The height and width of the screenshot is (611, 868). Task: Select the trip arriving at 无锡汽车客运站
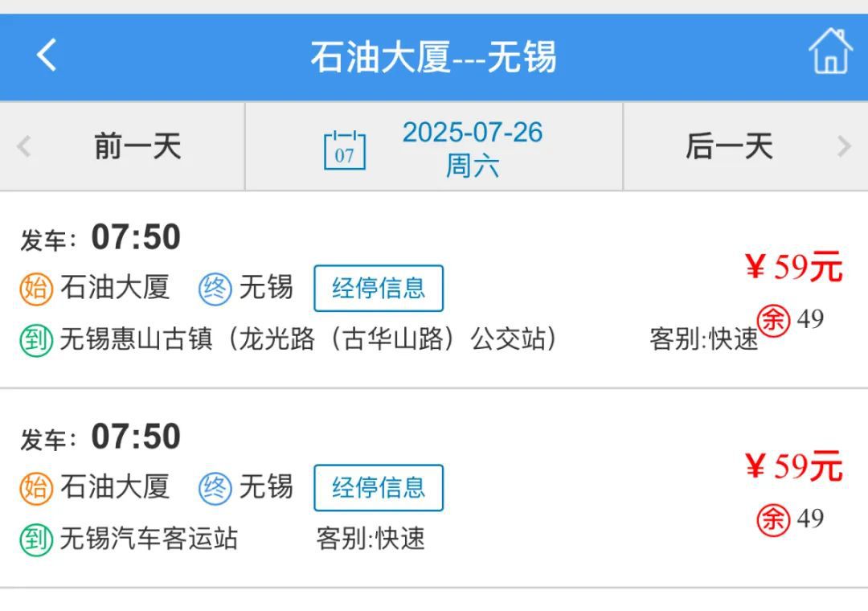click(434, 489)
